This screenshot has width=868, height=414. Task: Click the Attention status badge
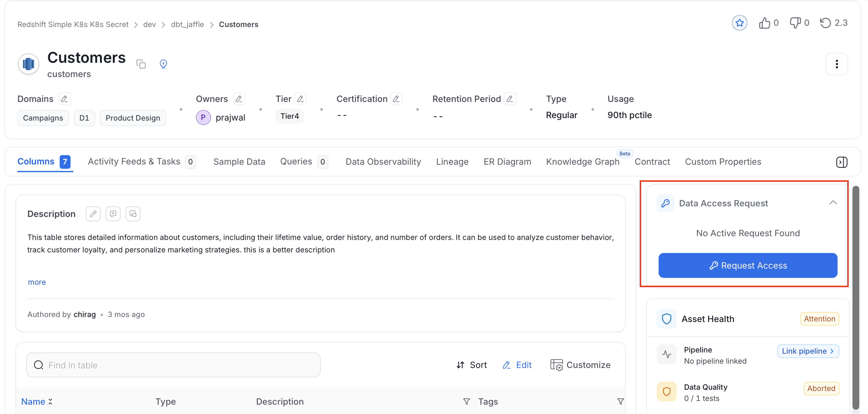coord(820,319)
